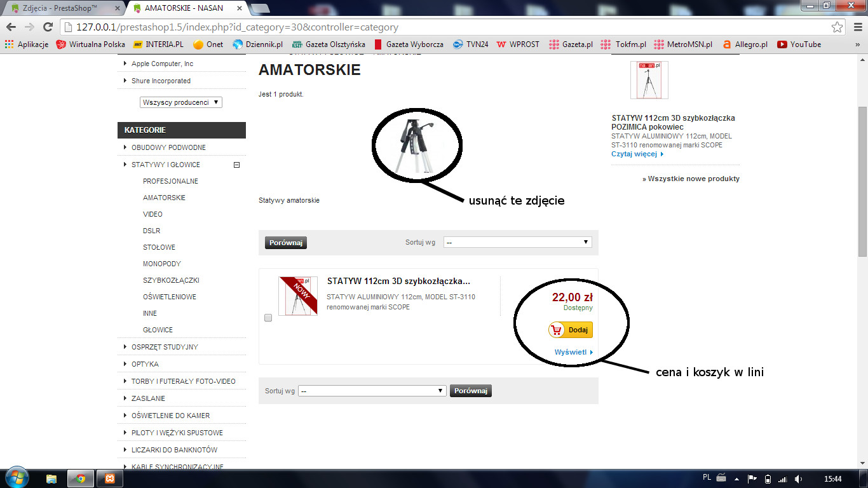Bookmark this page with the star icon
The width and height of the screenshot is (868, 488).
837,27
